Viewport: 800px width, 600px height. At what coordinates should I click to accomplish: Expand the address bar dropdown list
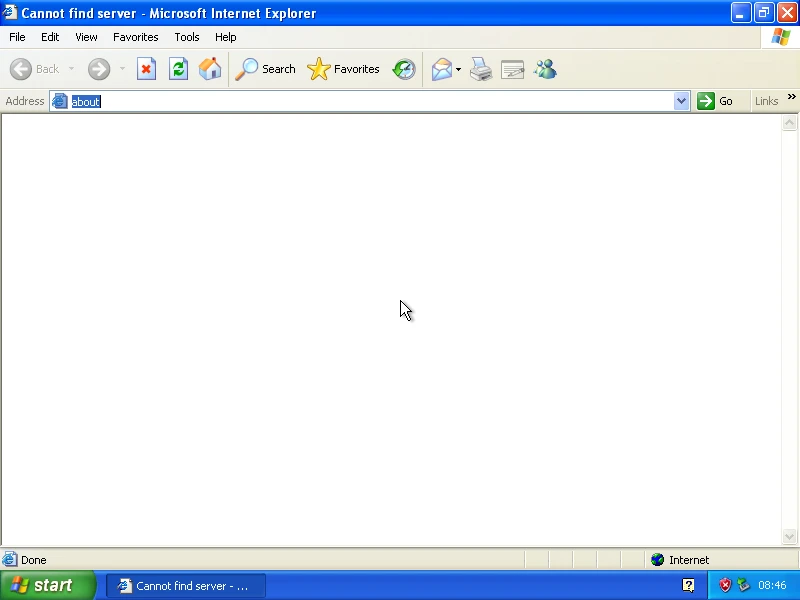681,101
